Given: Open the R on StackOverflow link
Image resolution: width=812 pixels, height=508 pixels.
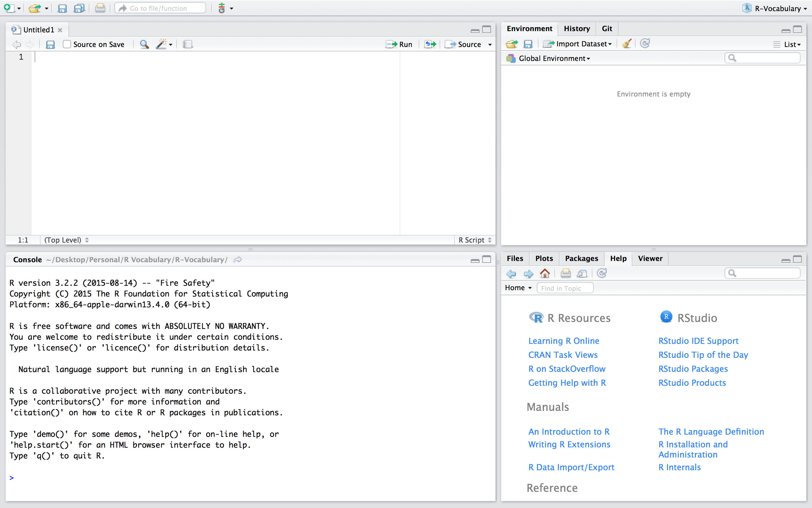Looking at the screenshot, I should [567, 369].
